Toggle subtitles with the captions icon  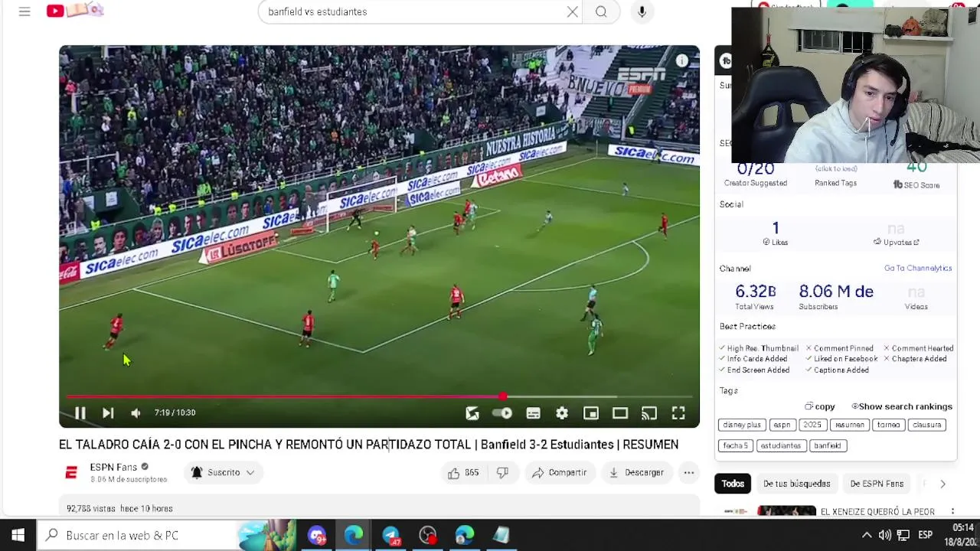pyautogui.click(x=534, y=413)
